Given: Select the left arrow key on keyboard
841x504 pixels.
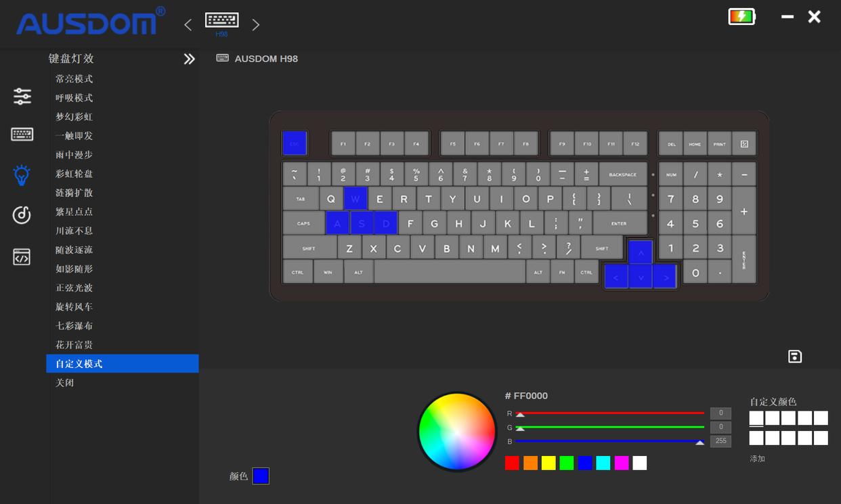Looking at the screenshot, I should click(616, 276).
